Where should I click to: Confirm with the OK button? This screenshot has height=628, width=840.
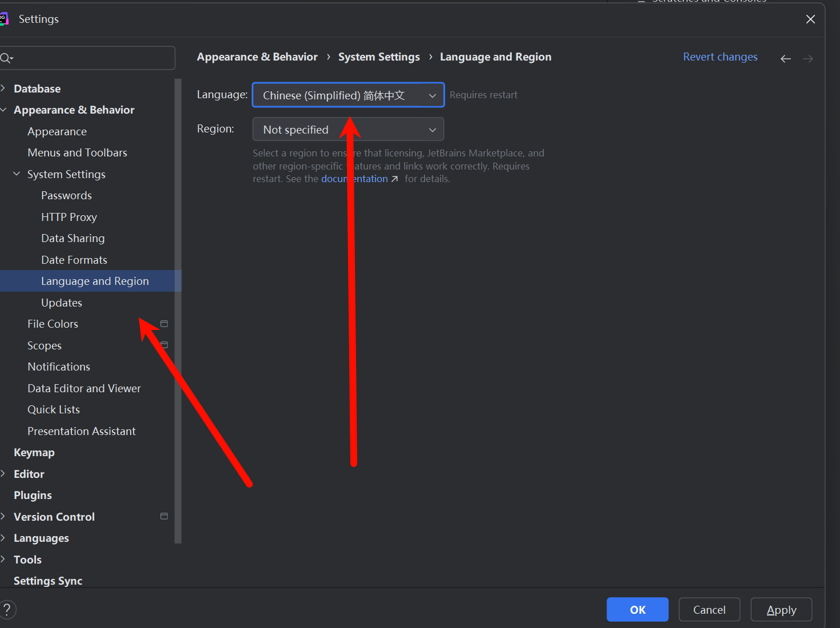click(637, 609)
